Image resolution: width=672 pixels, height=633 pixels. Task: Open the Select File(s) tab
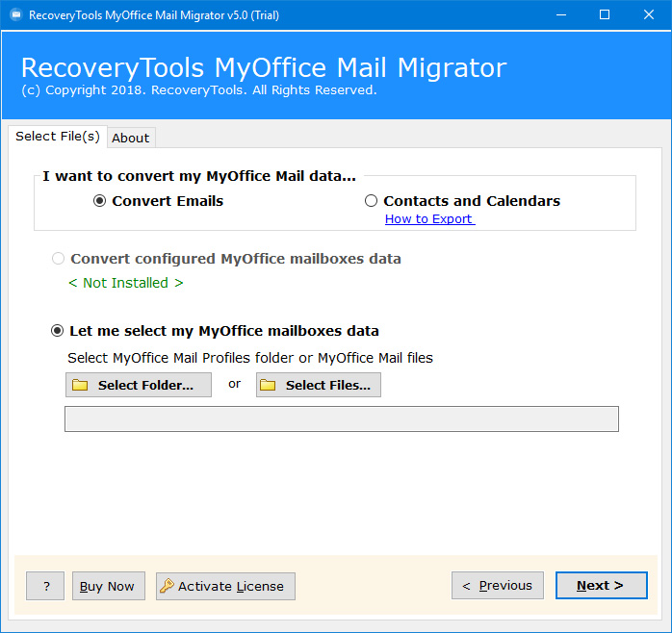(58, 137)
